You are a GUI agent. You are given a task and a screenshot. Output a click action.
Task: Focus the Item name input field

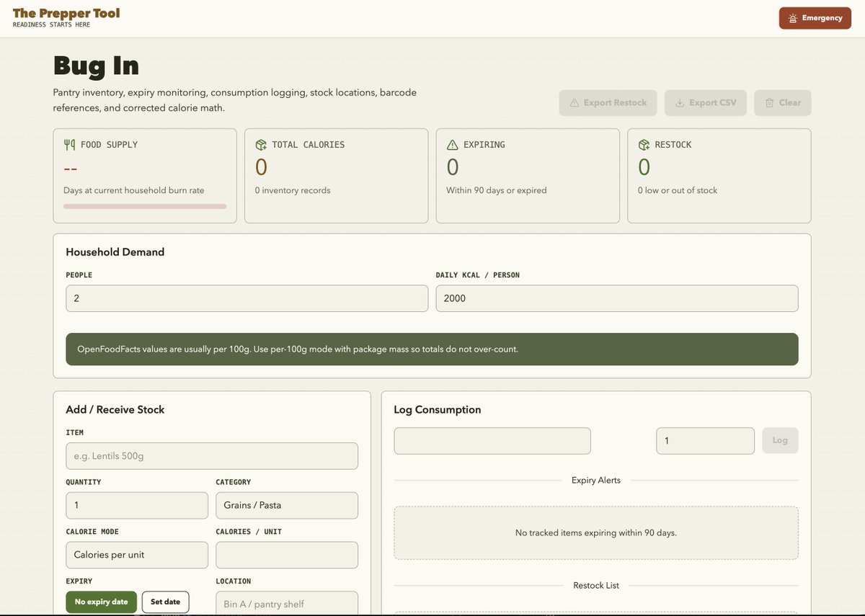pyautogui.click(x=212, y=456)
